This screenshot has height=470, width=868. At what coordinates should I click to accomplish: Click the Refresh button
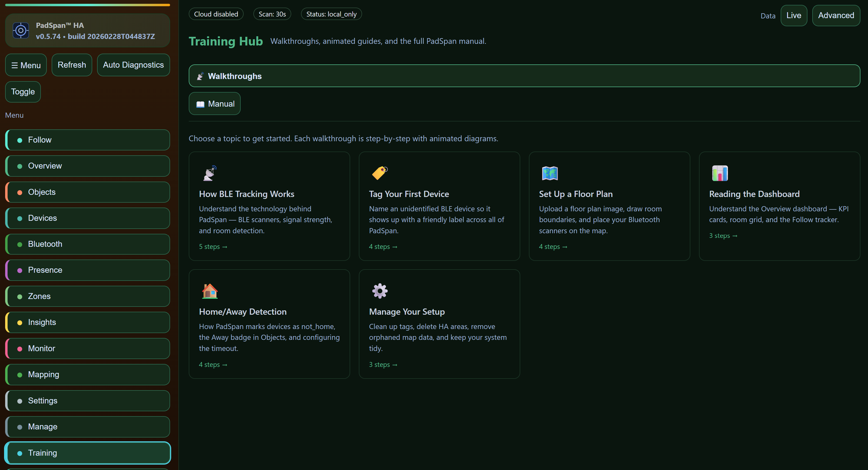72,65
